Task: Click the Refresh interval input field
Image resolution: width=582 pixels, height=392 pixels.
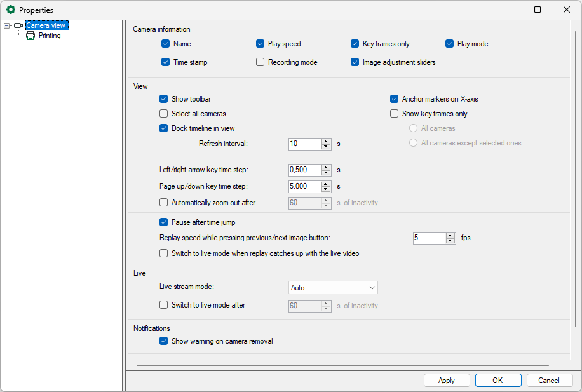Action: 304,144
